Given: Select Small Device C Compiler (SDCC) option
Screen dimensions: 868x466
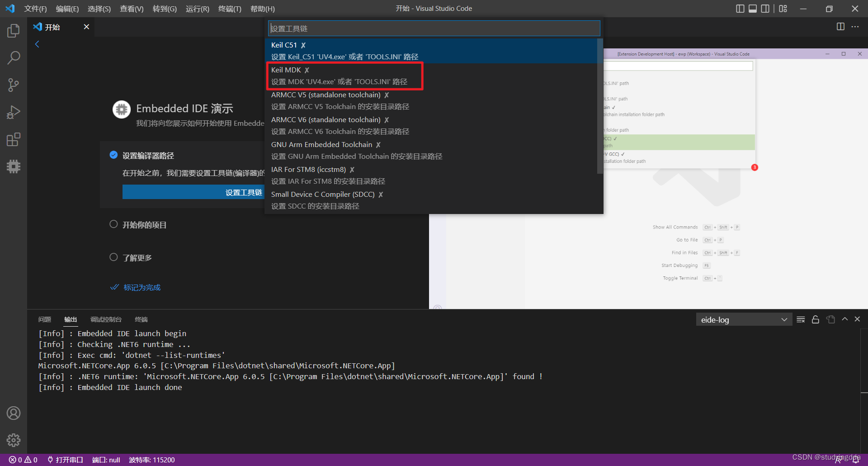Looking at the screenshot, I should pos(431,200).
